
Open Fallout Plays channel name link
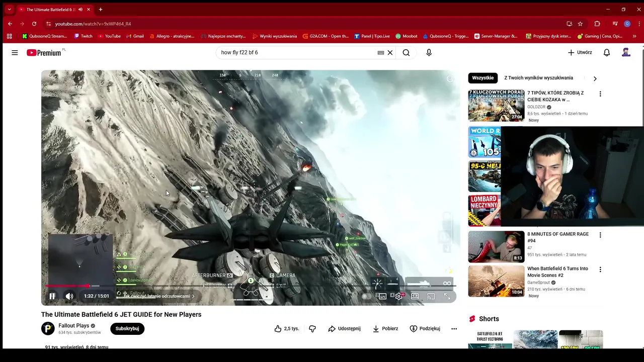click(73, 325)
